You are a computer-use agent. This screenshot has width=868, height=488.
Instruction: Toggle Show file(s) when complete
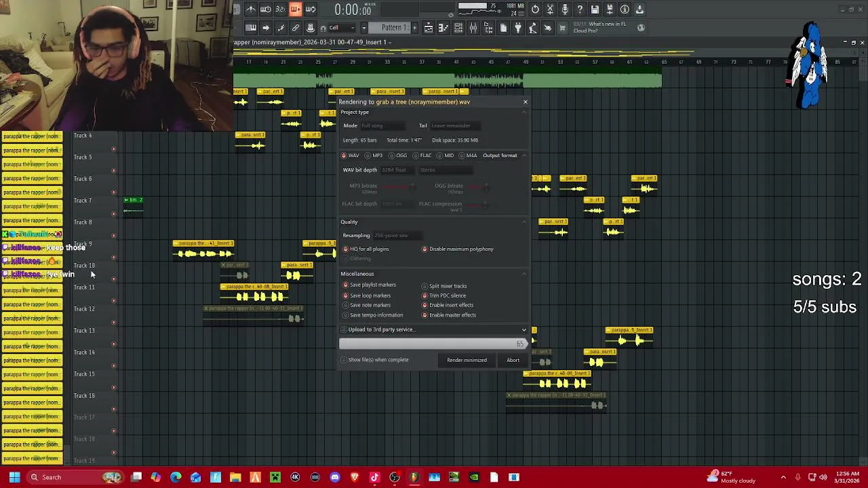pos(375,360)
